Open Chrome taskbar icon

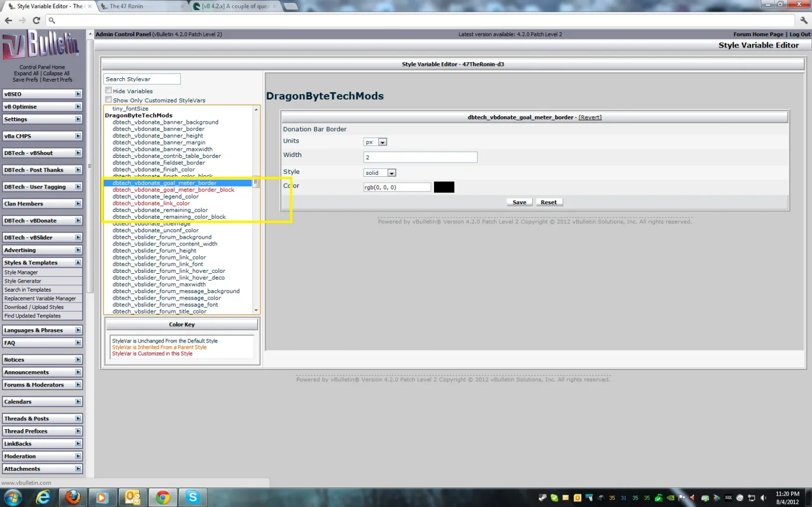click(162, 497)
